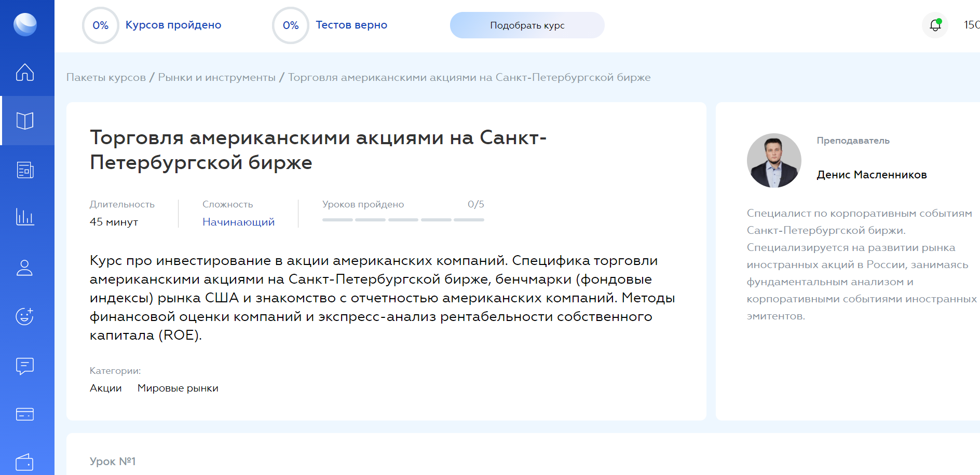Go to Рынки и инструменты breadcrumb

pyautogui.click(x=217, y=77)
